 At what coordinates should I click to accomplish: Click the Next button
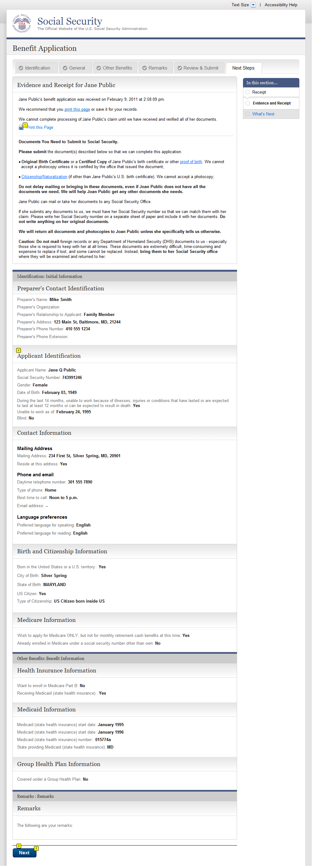(x=24, y=852)
